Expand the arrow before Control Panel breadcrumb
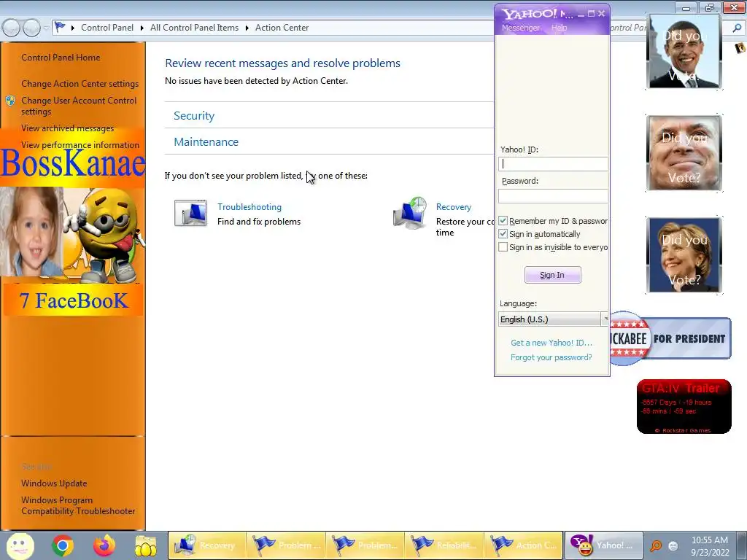747x560 pixels. (73, 28)
